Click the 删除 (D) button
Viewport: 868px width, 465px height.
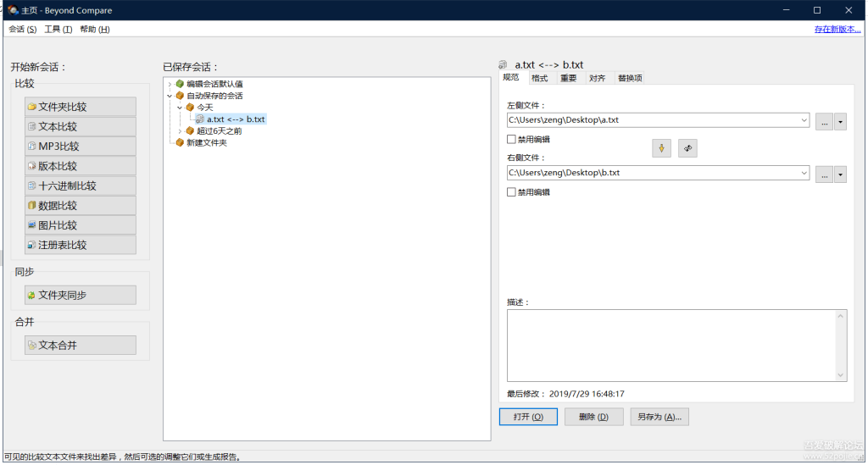[x=594, y=417]
